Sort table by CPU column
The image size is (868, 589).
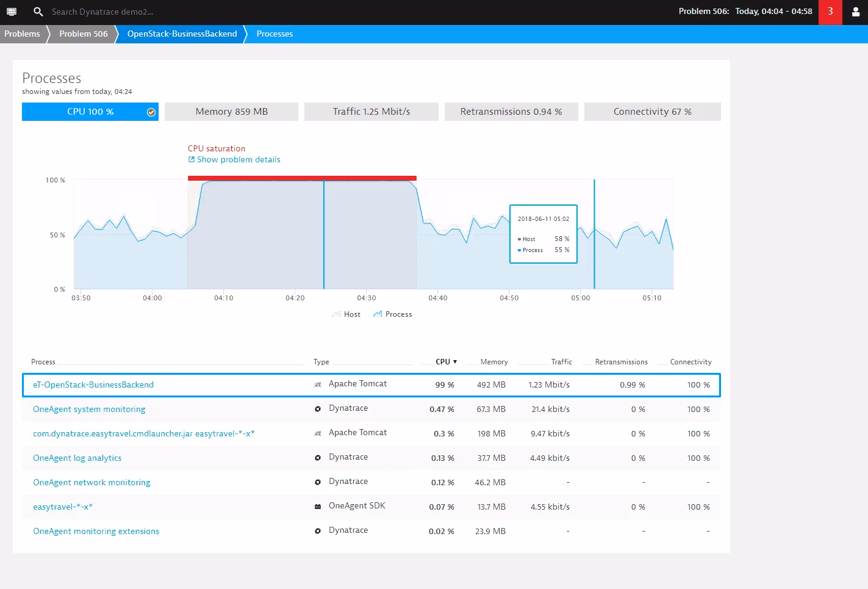[x=446, y=362]
